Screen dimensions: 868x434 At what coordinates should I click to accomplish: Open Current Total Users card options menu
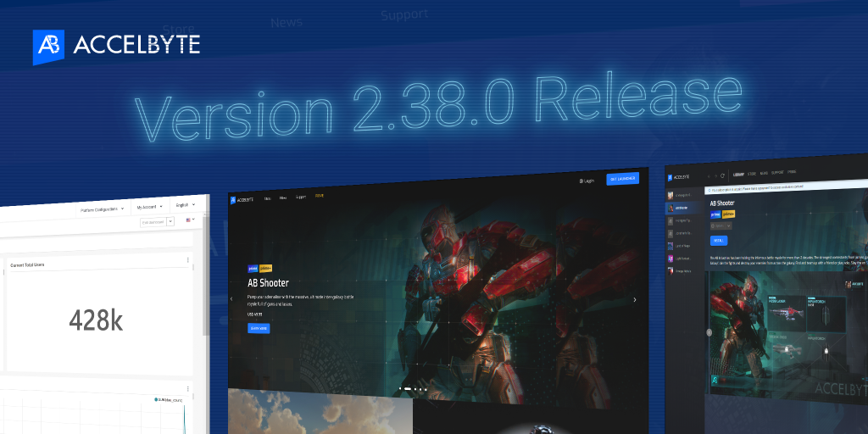tap(187, 259)
